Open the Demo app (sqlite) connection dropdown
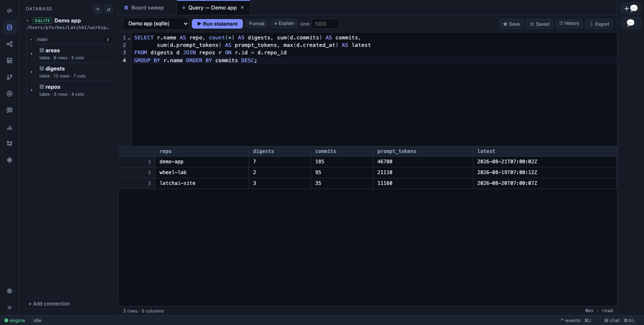 [x=156, y=24]
